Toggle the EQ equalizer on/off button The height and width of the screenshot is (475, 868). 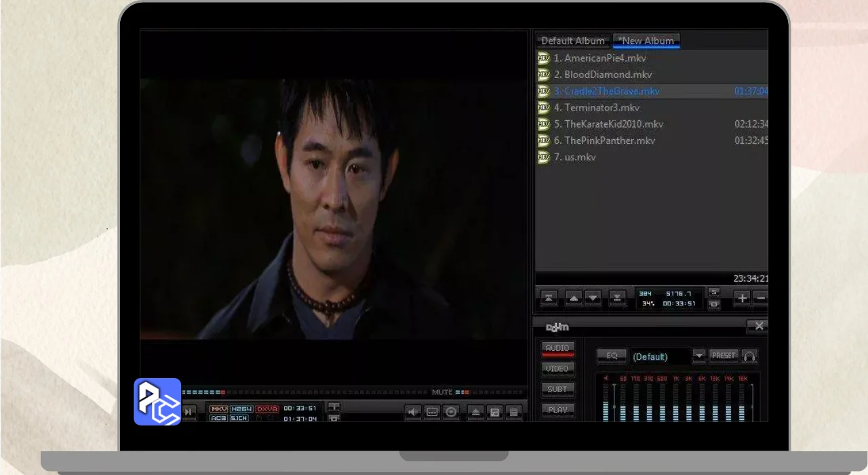point(611,356)
